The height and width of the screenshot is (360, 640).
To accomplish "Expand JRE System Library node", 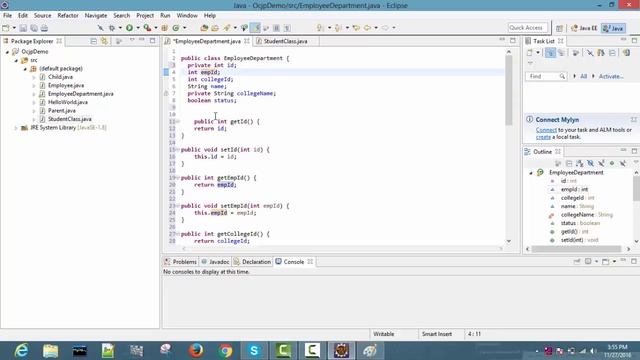I will [16, 128].
